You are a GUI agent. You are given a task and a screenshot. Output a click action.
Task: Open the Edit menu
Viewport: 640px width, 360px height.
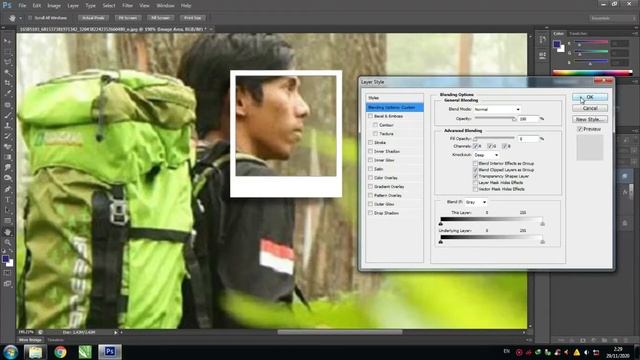(37, 6)
